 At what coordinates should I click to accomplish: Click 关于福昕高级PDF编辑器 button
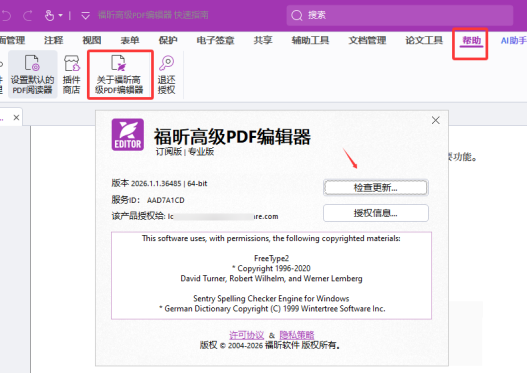tap(119, 74)
